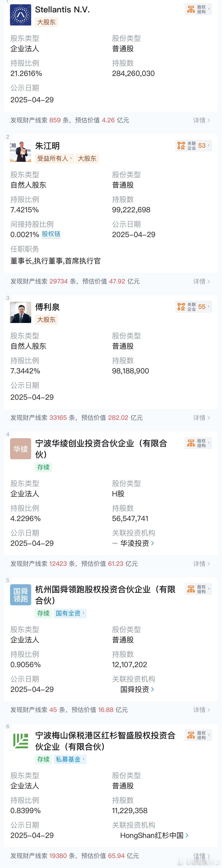
Task: Open Stellantis N.V. equity structure icon
Action: coord(198,9)
